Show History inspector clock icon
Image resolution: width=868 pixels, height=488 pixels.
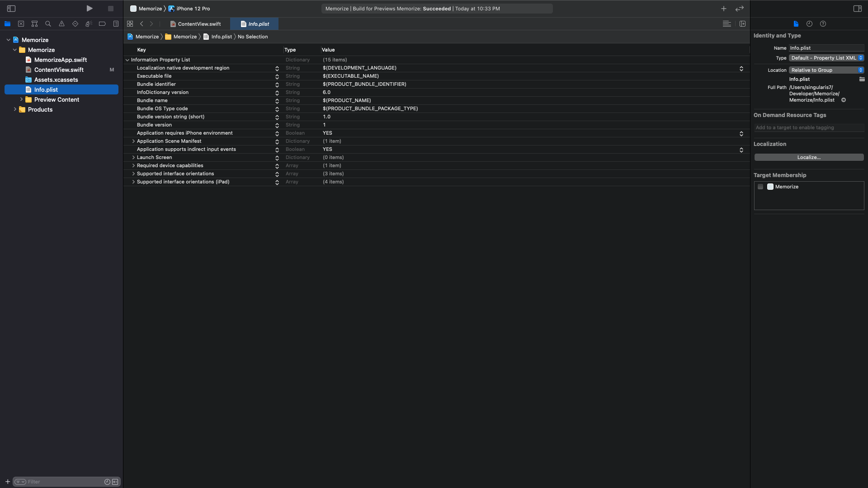(x=809, y=24)
